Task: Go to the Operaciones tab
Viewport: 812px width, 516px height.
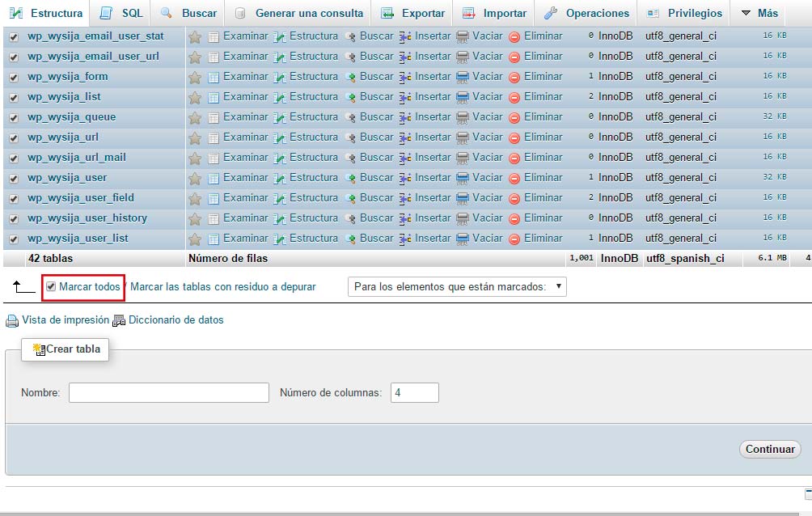Action: (587, 13)
